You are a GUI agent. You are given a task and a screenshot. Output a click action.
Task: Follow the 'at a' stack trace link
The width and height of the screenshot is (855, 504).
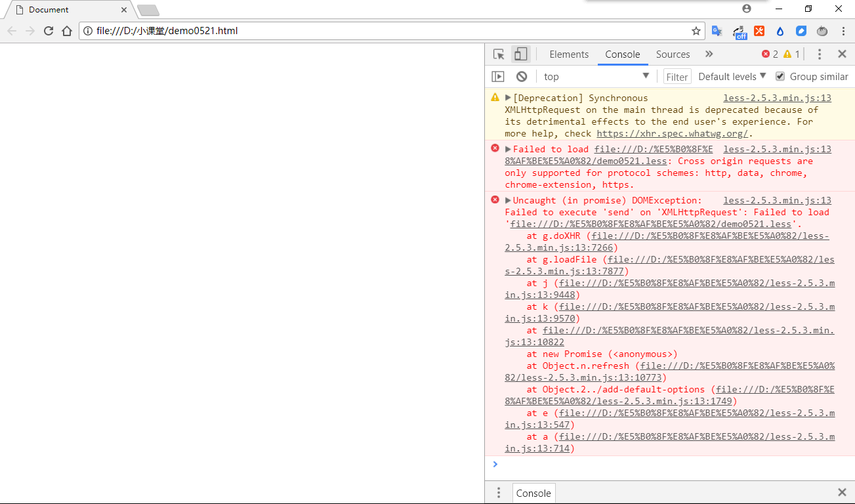pos(669,442)
